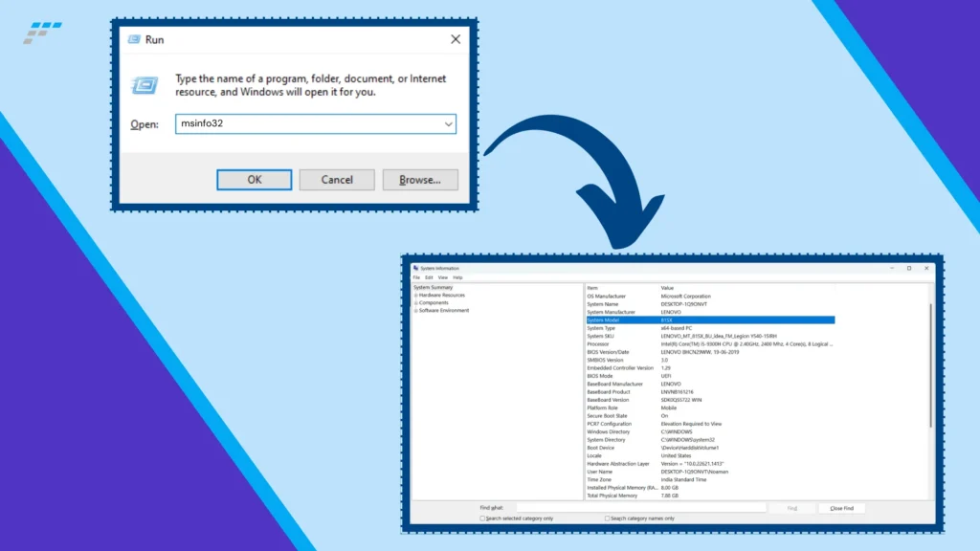
Task: Select the 'System Type' item cell
Action: point(601,328)
